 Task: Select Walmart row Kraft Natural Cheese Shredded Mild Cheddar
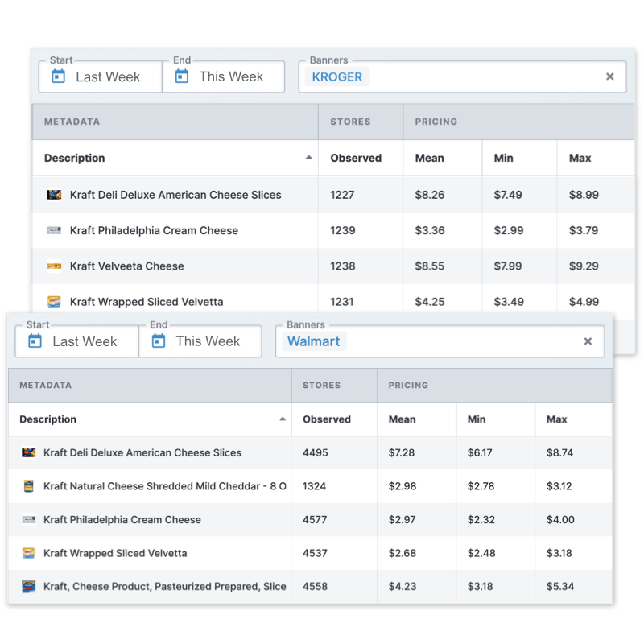pos(310,486)
